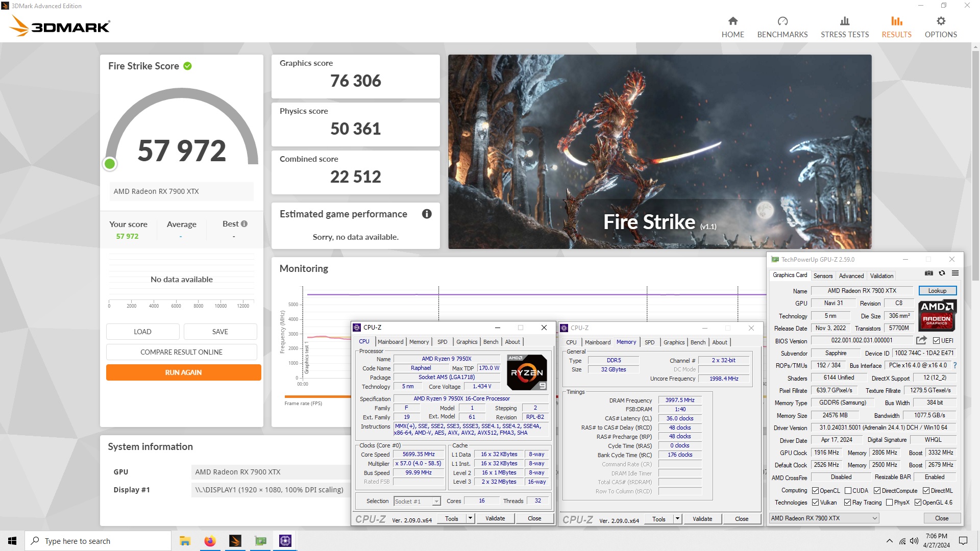The width and height of the screenshot is (980, 551).
Task: Open the Sensors tab in GPU-Z
Action: point(823,276)
